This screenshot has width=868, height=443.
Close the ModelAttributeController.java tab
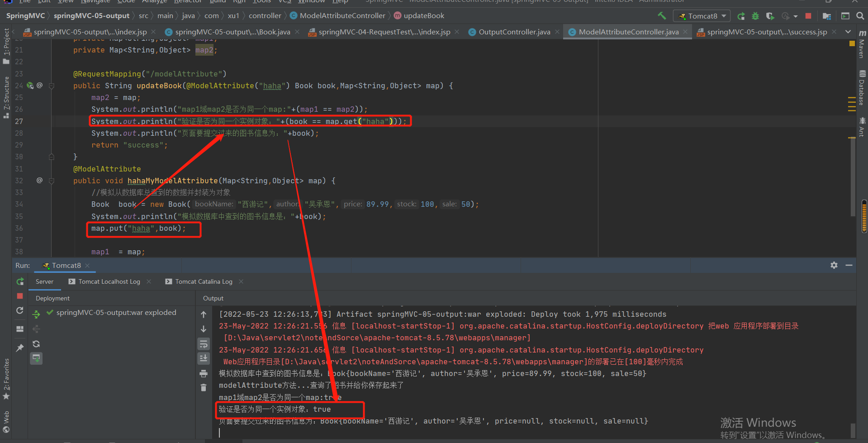point(686,32)
